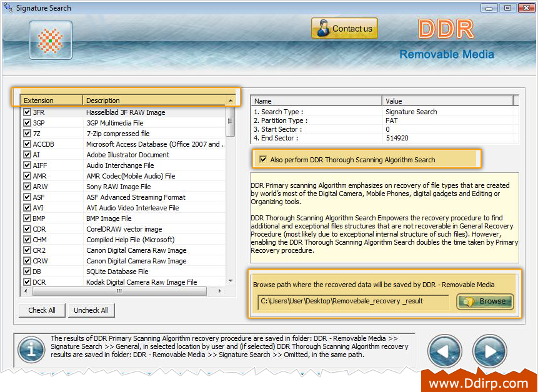
Task: Uncheck the BMP extension checkbox
Action: [27, 218]
